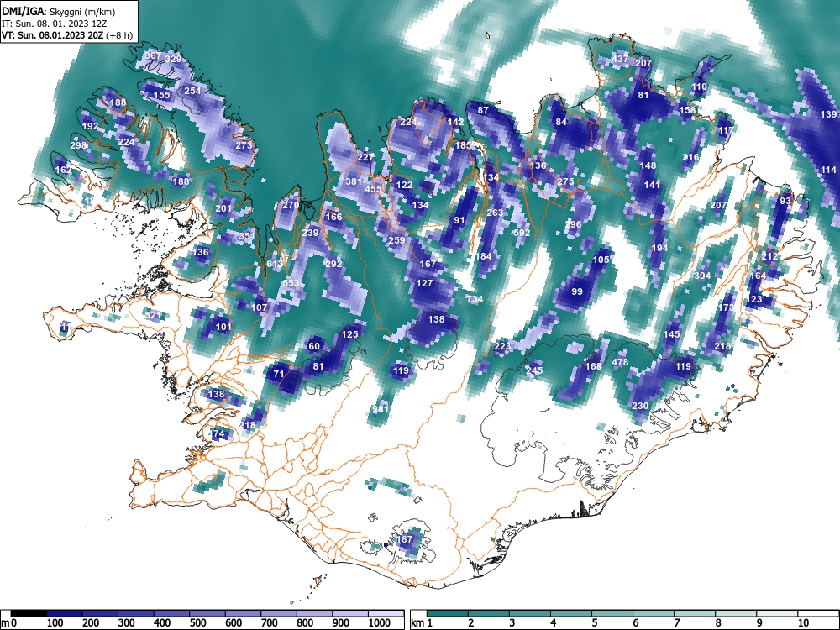Screen dimensions: 840x630
Task: Click the visibility value 148
Action: click(648, 165)
